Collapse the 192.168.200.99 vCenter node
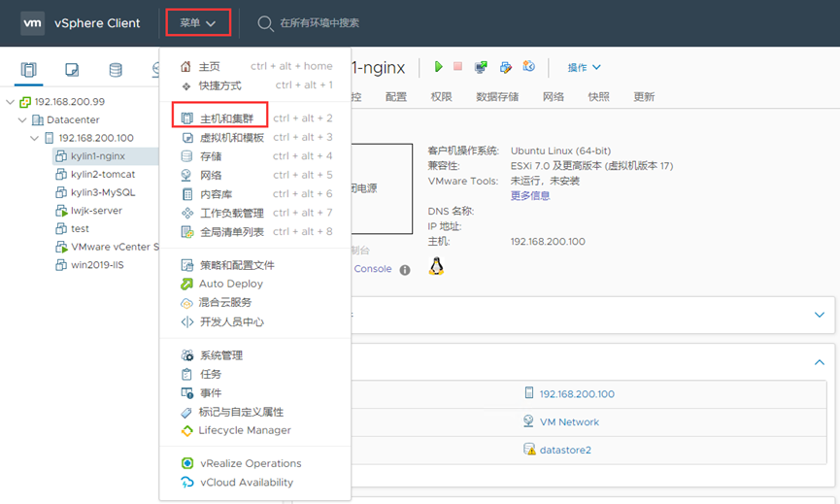Image resolution: width=840 pixels, height=504 pixels. pyautogui.click(x=10, y=102)
